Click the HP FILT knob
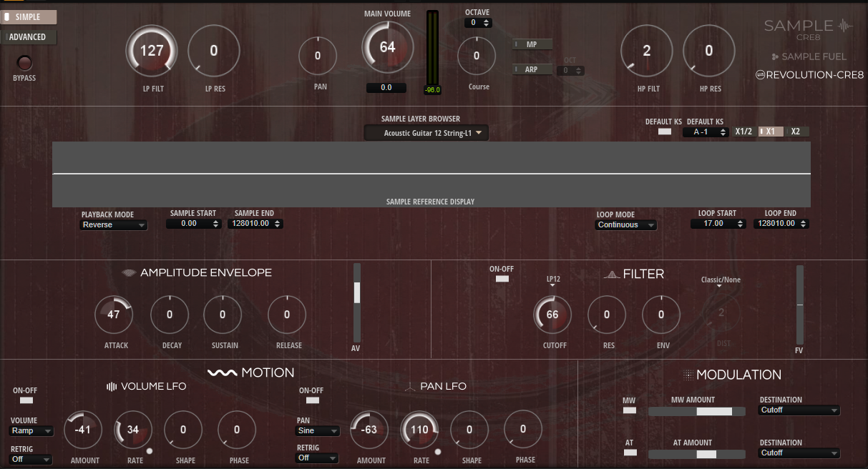 [x=647, y=51]
